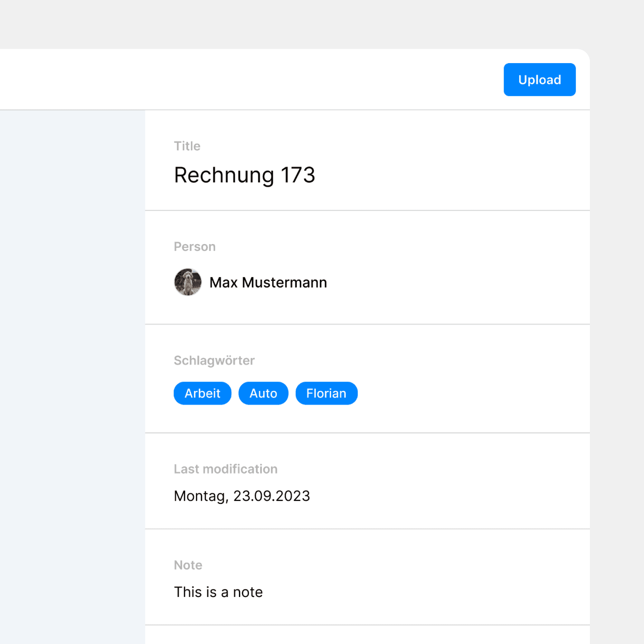Click the Person field label

195,247
